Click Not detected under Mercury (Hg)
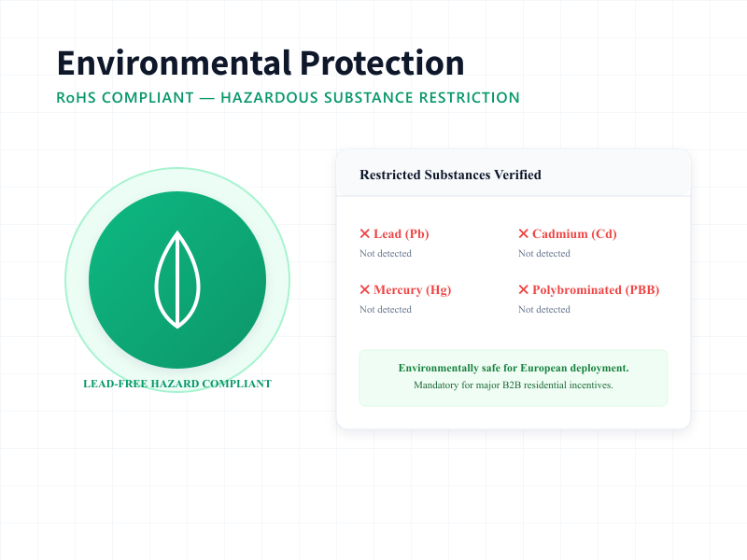The image size is (747, 560). (x=386, y=310)
